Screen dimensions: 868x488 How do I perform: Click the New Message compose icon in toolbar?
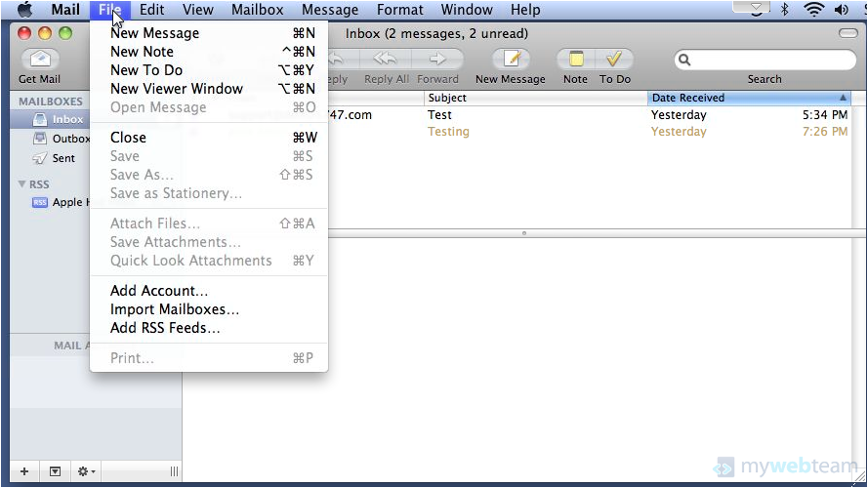pos(510,61)
